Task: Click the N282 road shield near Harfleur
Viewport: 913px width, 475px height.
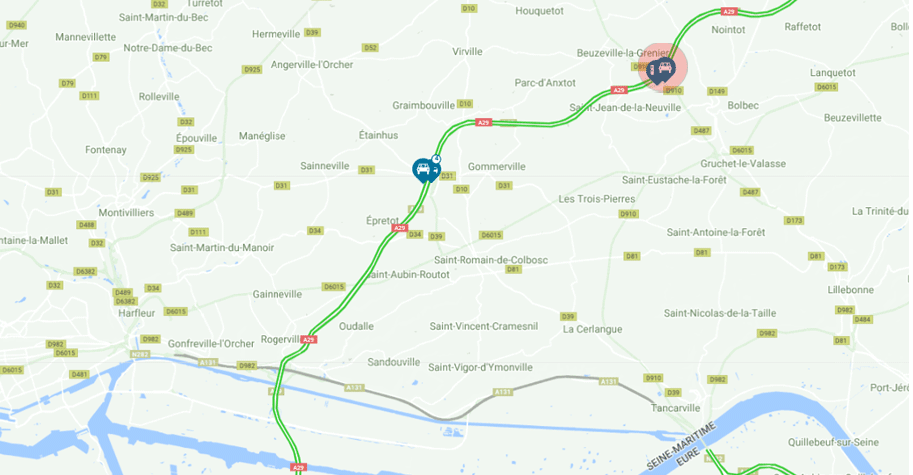Action: pyautogui.click(x=140, y=354)
